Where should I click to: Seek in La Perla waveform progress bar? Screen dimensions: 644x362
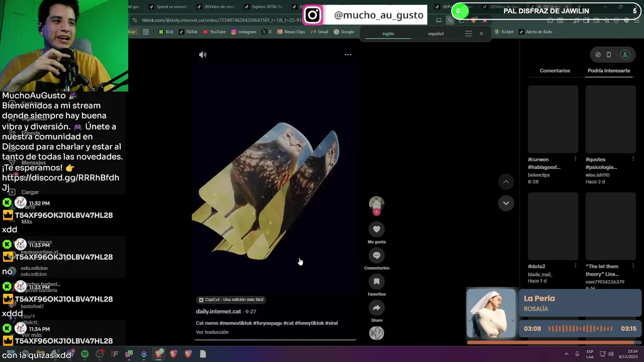[x=581, y=329]
